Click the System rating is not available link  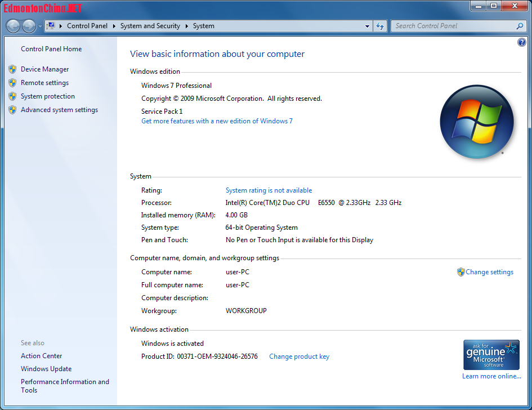pos(269,190)
